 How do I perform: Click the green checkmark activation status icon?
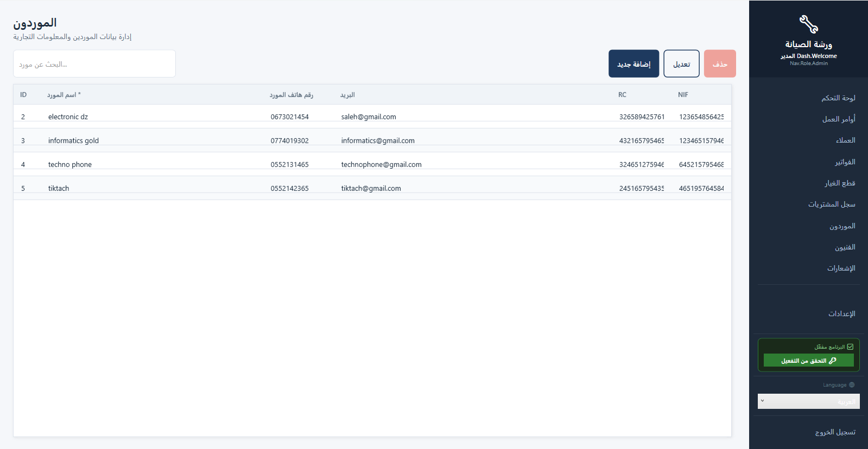tap(850, 347)
